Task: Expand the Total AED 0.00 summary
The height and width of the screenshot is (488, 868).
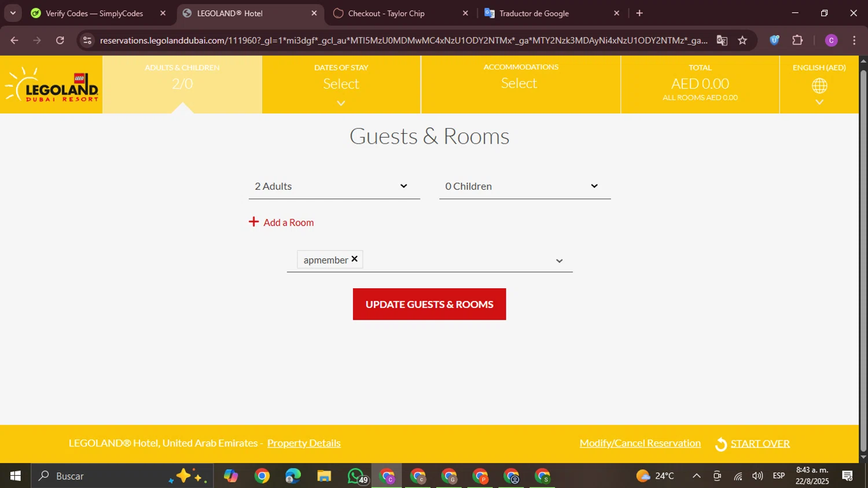Action: [700, 85]
